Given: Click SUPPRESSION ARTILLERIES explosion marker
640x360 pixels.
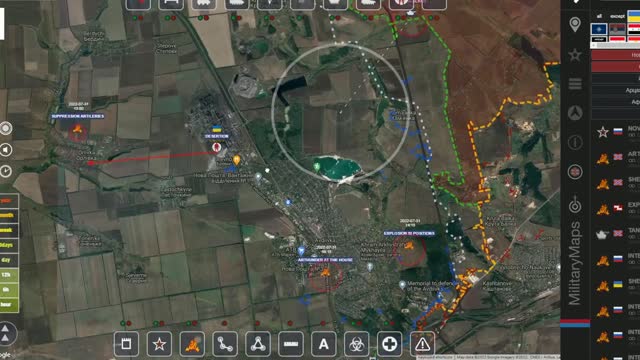Looking at the screenshot, I should click(77, 131).
